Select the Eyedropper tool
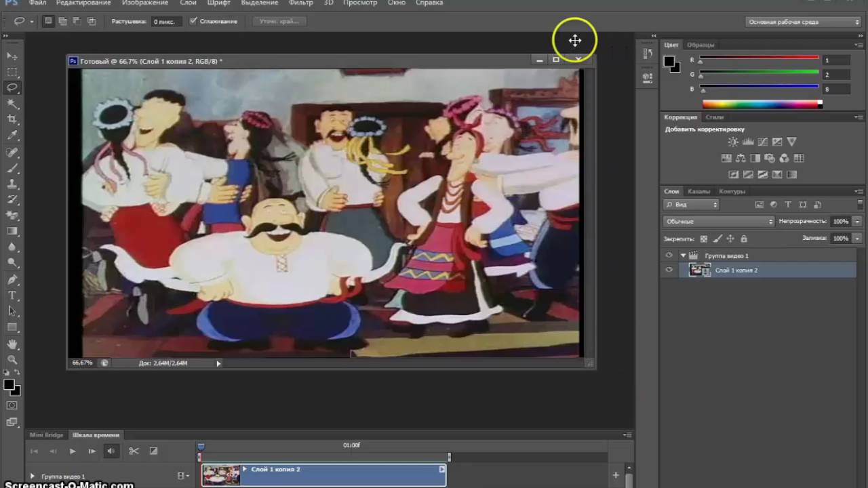The image size is (868, 488). 12,136
